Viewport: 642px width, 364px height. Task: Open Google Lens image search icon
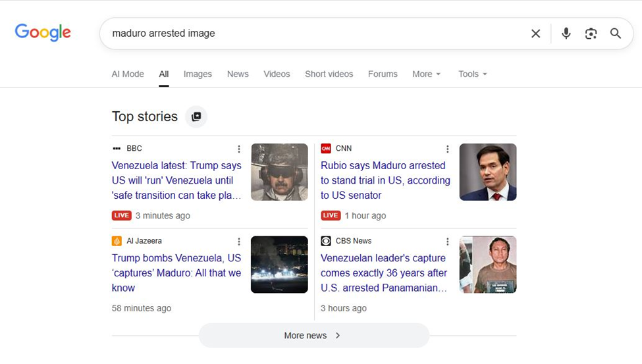click(591, 34)
